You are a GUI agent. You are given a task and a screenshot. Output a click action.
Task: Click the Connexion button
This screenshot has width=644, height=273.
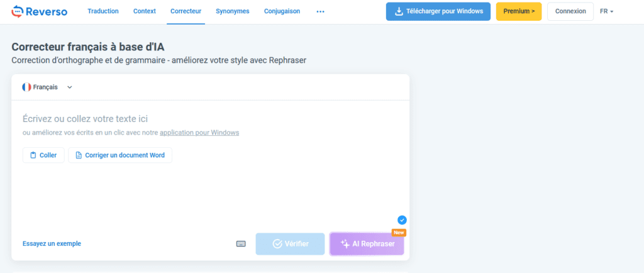click(x=570, y=11)
